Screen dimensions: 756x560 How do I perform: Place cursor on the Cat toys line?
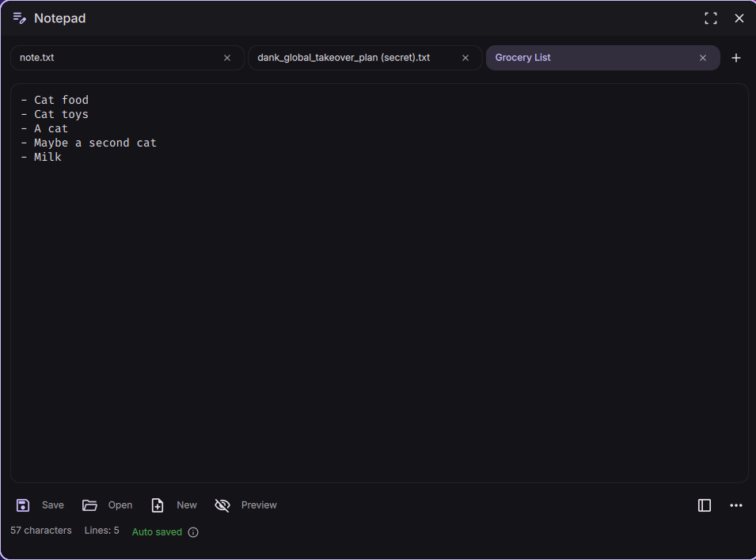(55, 114)
